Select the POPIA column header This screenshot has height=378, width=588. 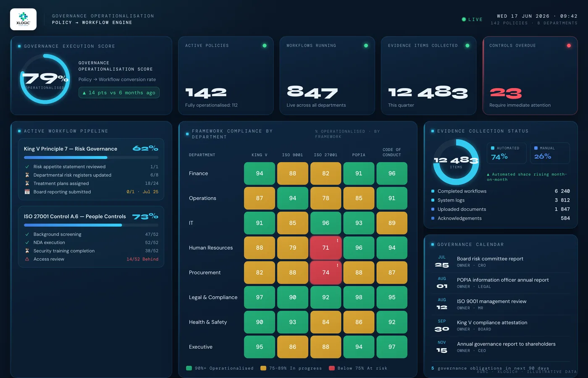[x=359, y=155]
